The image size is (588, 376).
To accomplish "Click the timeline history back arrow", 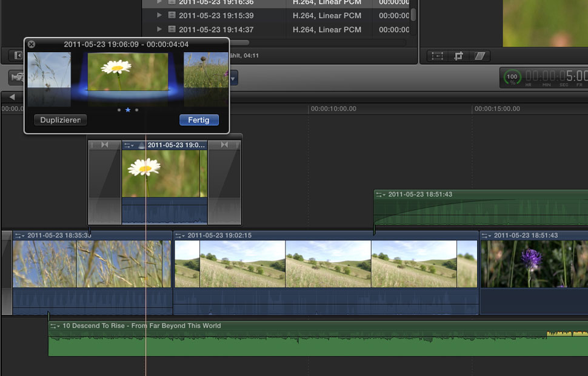I will point(12,97).
